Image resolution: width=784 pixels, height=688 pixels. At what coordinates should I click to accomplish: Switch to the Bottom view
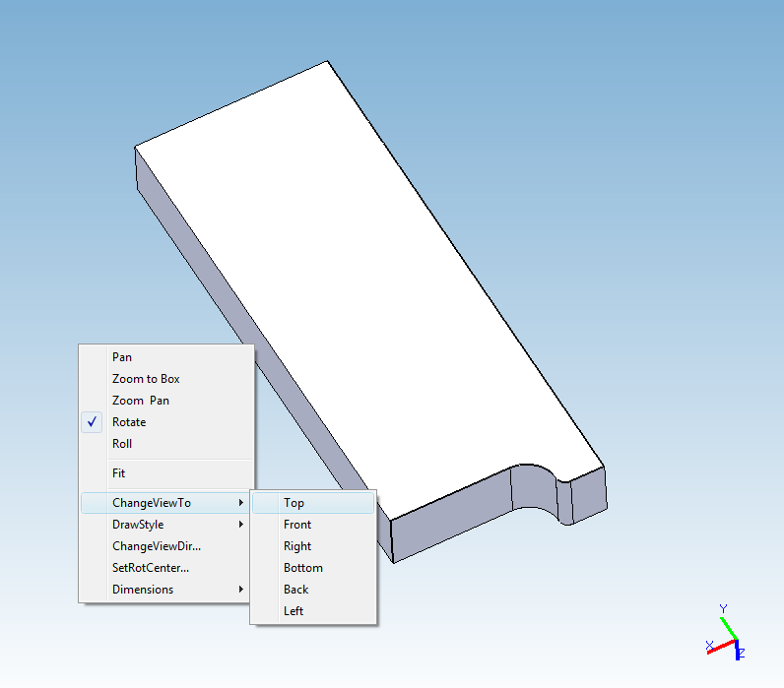(303, 568)
